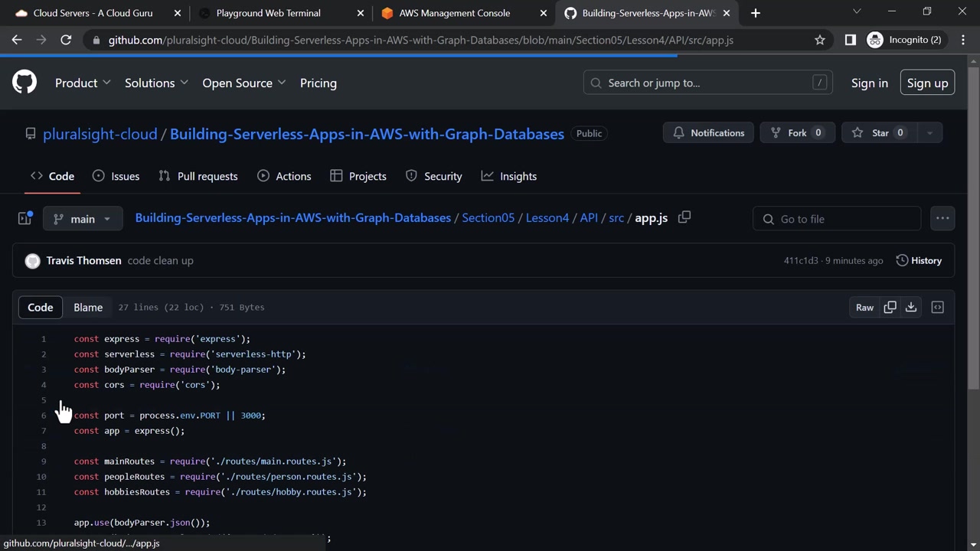Copy raw file contents icon

coord(890,307)
